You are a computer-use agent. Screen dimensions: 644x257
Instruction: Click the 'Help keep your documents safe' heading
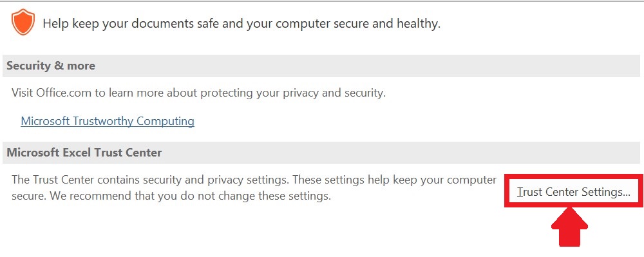[x=241, y=23]
